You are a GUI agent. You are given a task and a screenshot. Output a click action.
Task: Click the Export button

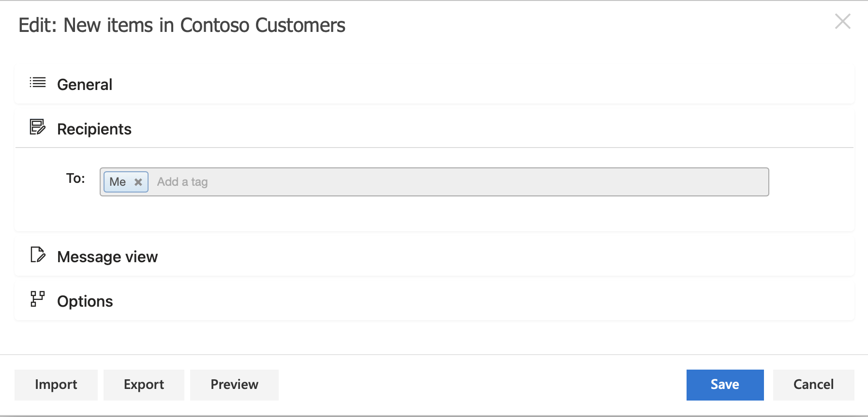144,385
